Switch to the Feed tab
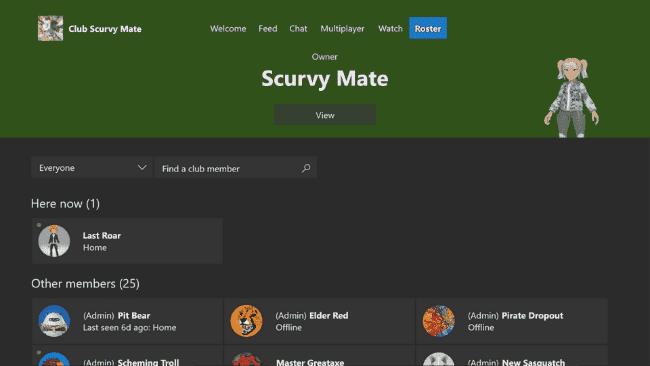Screen dimensions: 650x366 tap(268, 29)
